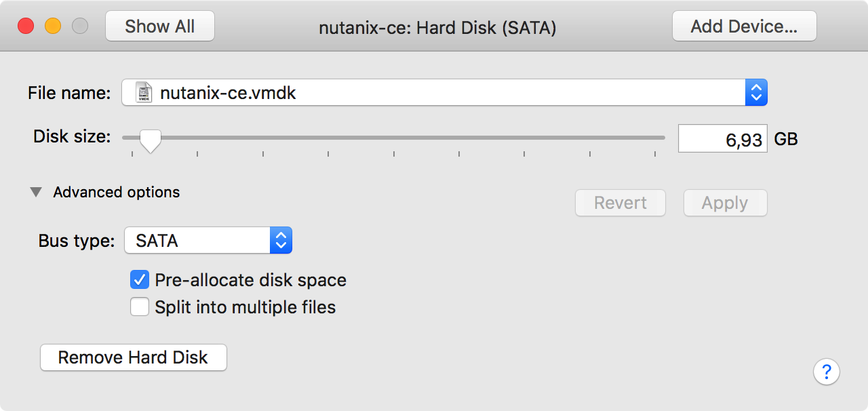Click the Disk size slider handle
868x411 pixels.
(x=150, y=140)
